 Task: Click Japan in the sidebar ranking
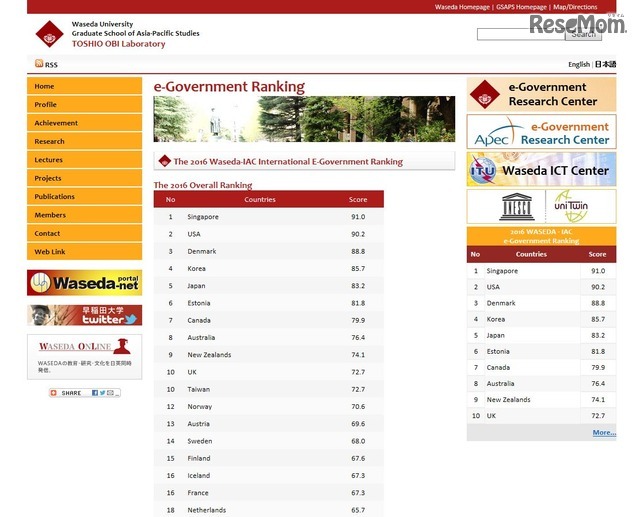click(x=496, y=335)
